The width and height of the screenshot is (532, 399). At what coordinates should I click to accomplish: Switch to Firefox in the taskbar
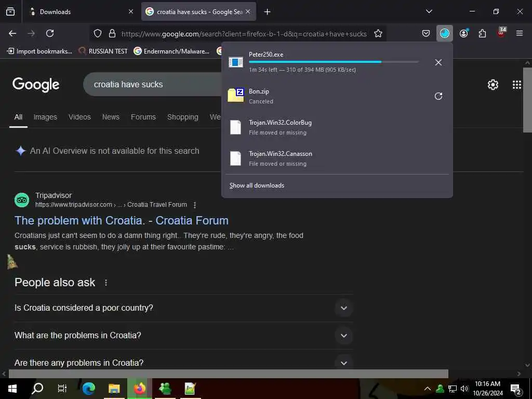click(x=139, y=389)
